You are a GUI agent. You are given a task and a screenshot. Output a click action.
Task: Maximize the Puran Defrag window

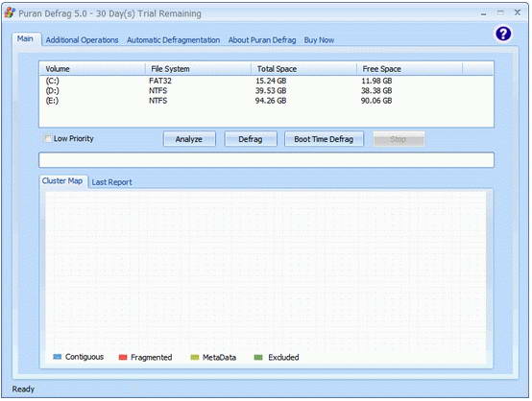500,12
